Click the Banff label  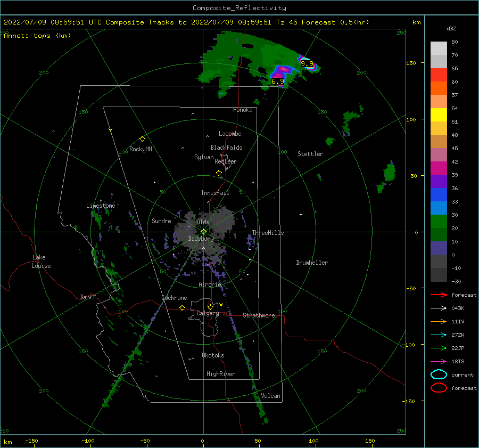(88, 297)
